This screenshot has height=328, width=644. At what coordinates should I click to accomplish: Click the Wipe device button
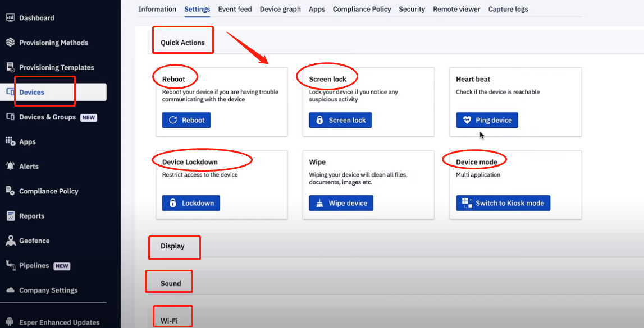click(341, 203)
